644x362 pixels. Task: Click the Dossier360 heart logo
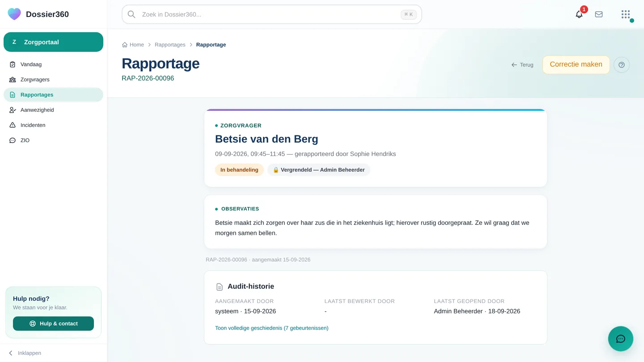(x=14, y=14)
